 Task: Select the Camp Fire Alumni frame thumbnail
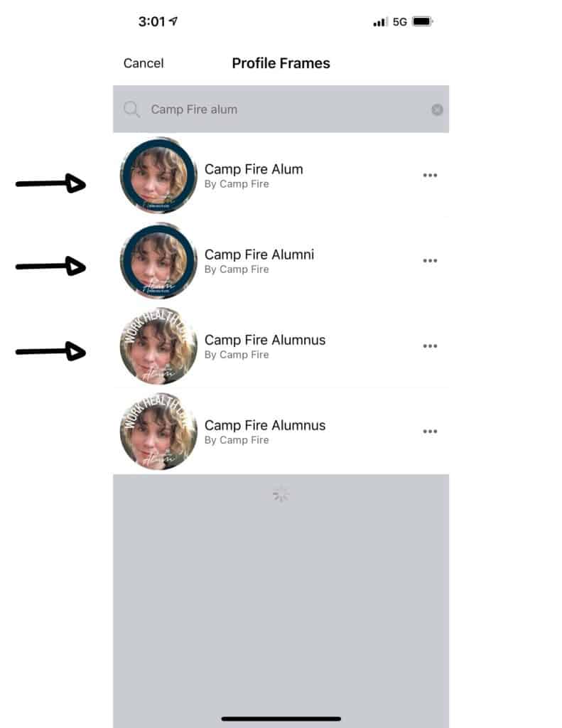tap(158, 261)
